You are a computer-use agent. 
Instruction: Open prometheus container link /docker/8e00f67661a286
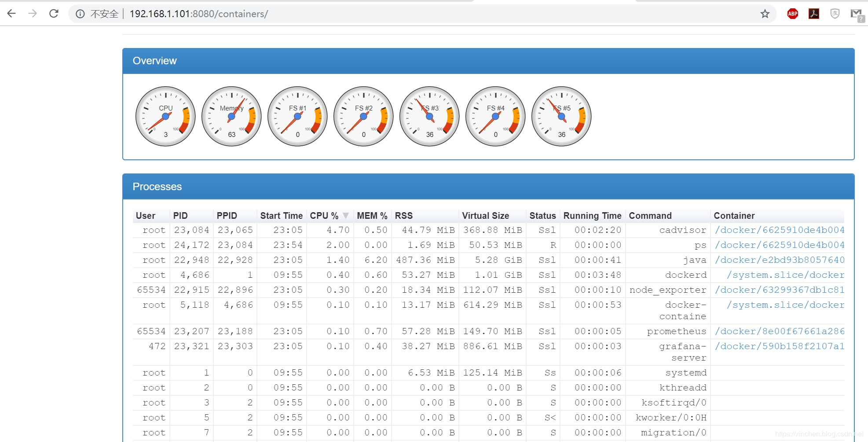point(780,331)
